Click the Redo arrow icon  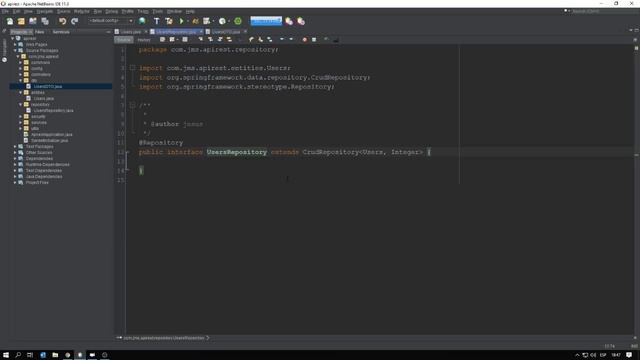pyautogui.click(x=74, y=21)
